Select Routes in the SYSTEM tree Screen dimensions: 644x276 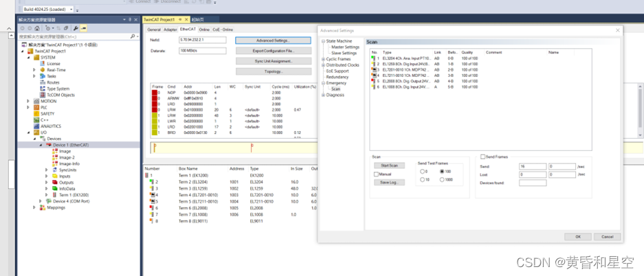[x=53, y=82]
